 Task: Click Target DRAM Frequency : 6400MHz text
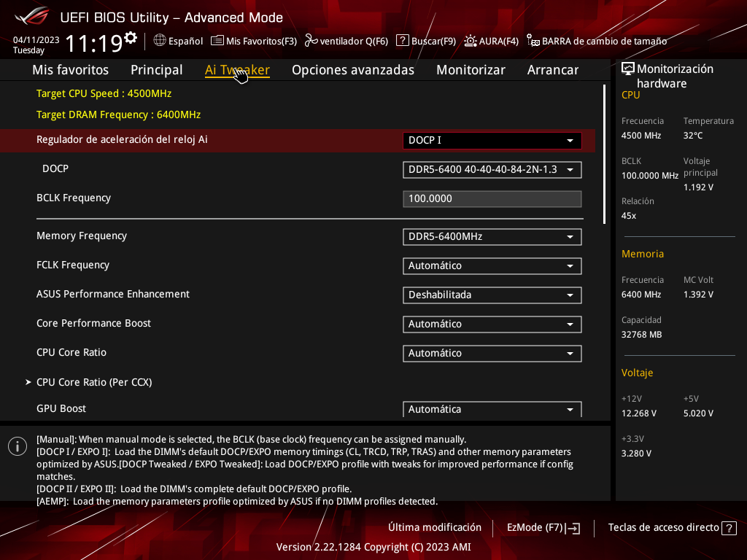pos(119,114)
